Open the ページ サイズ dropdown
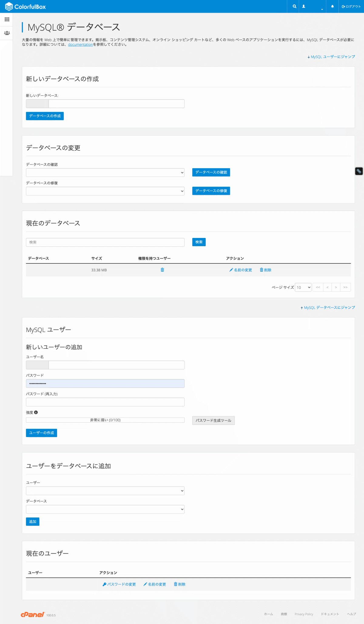This screenshot has height=624, width=364. (x=303, y=287)
